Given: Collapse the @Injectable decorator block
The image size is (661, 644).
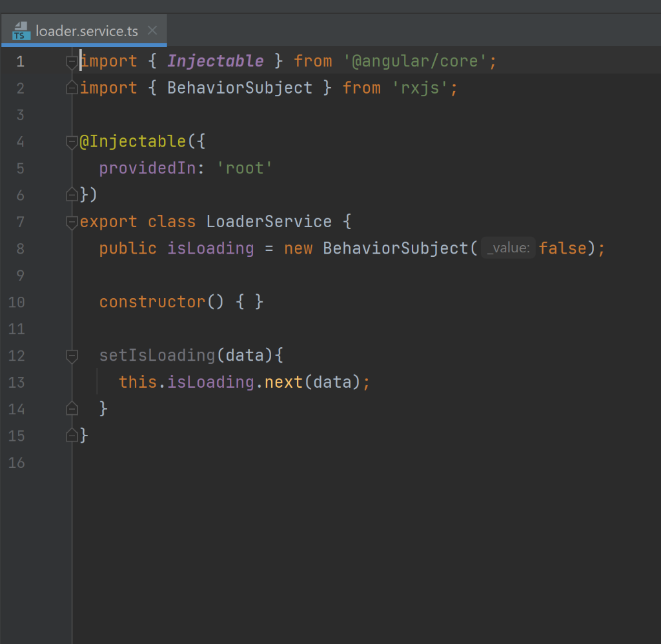Looking at the screenshot, I should tap(71, 142).
